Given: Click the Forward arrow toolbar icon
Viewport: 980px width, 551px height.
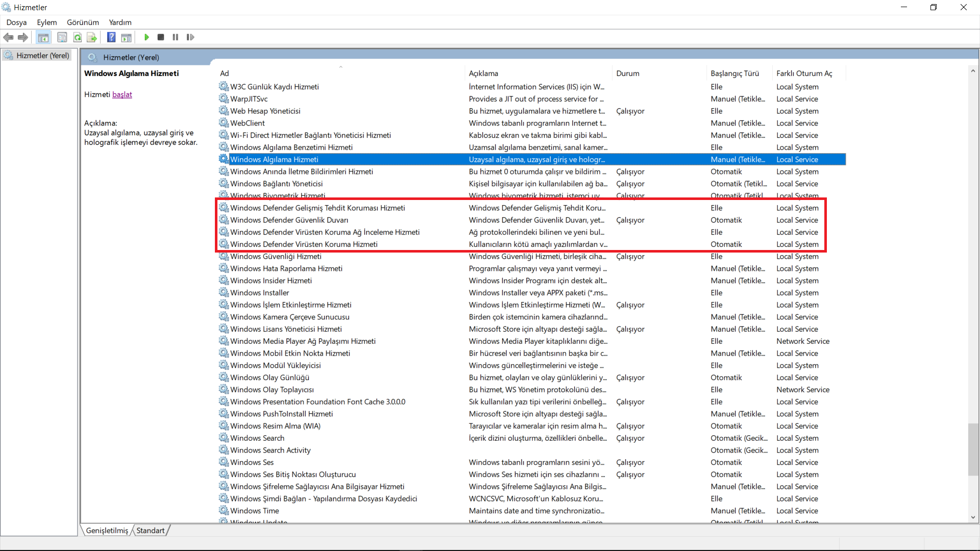Looking at the screenshot, I should point(23,37).
